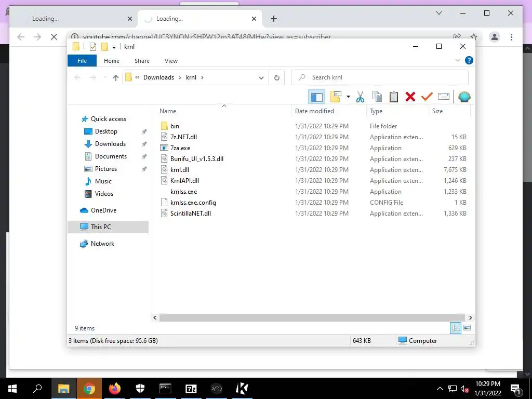
Task: Click the Cut scissors icon
Action: pos(361,97)
